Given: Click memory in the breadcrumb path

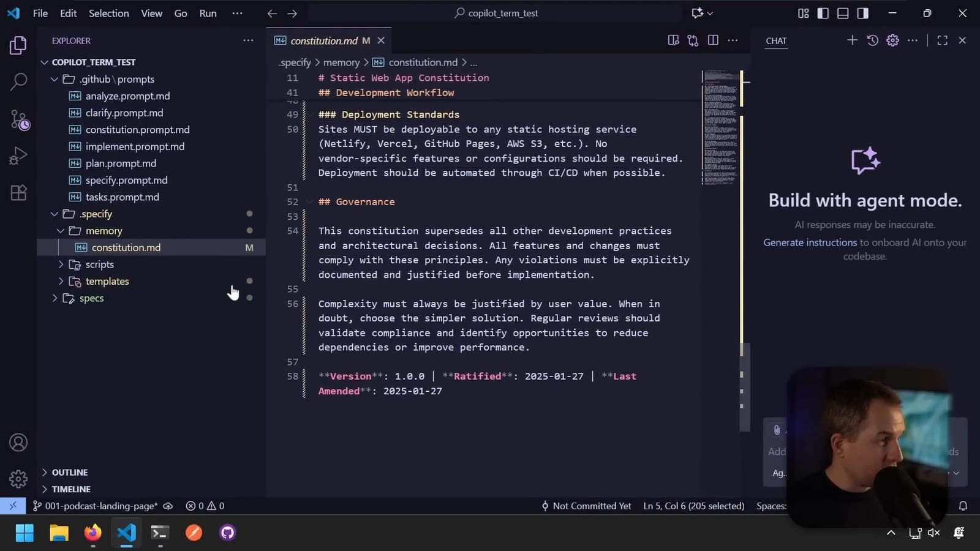Looking at the screenshot, I should click(341, 62).
